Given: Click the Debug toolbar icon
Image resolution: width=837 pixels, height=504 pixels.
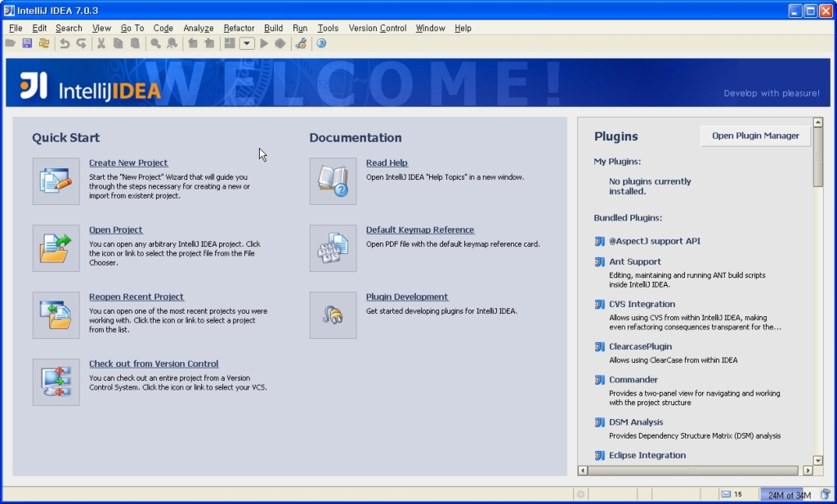Looking at the screenshot, I should pyautogui.click(x=280, y=43).
